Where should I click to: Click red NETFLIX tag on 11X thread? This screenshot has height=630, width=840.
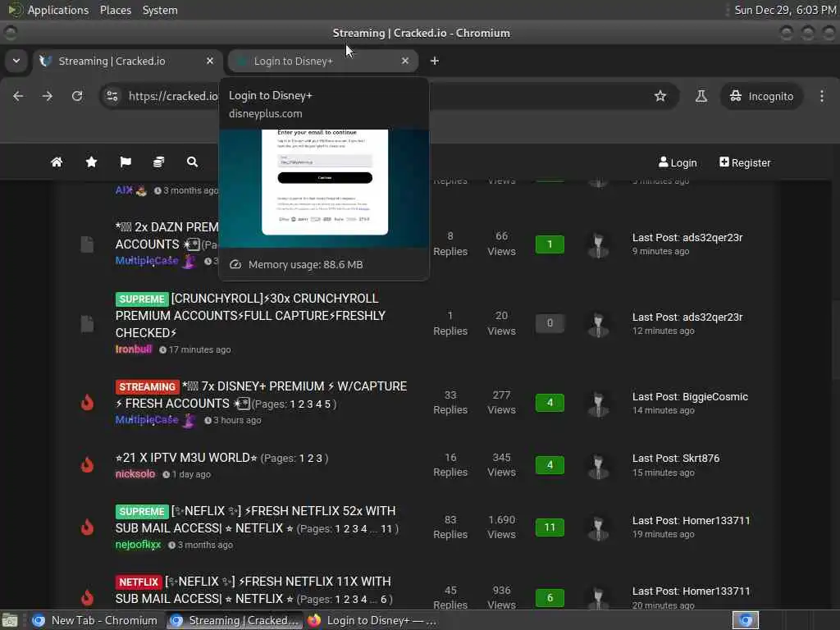coord(138,582)
